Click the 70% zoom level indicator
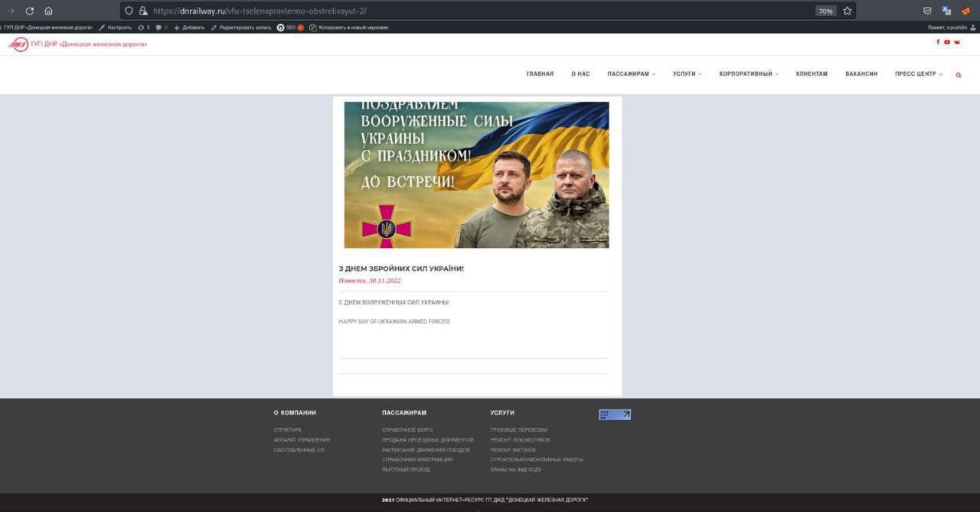This screenshot has height=512, width=980. (825, 11)
